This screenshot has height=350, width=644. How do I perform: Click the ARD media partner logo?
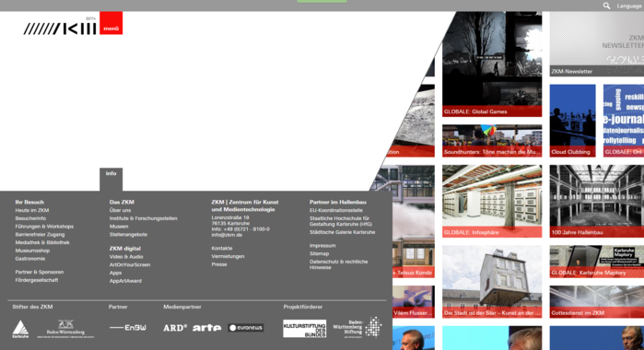175,328
